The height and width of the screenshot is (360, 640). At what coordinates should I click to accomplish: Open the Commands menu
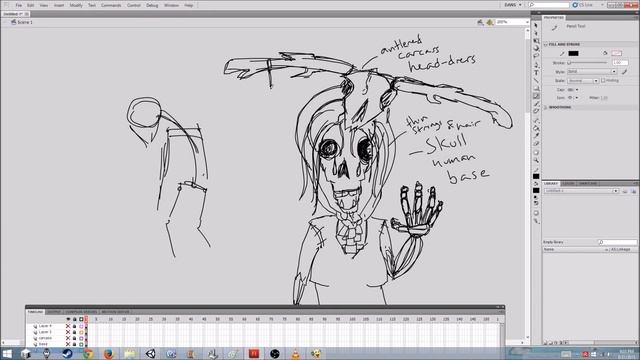click(x=111, y=5)
